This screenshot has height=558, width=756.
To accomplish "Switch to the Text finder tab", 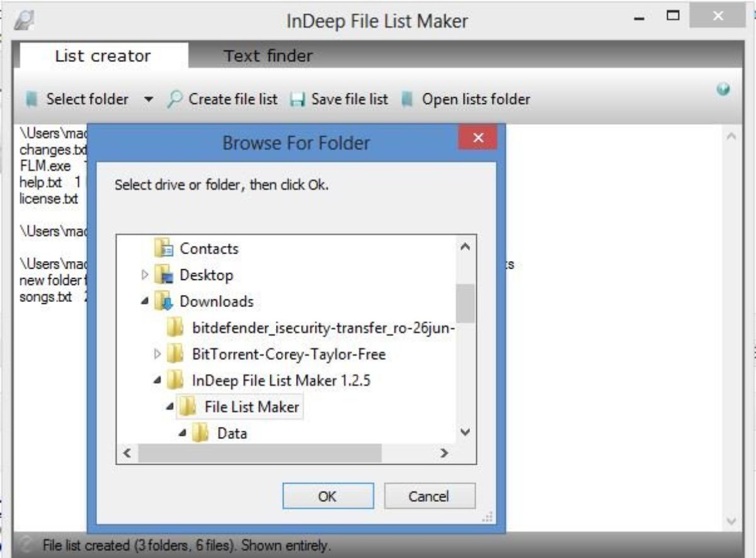I will point(268,55).
